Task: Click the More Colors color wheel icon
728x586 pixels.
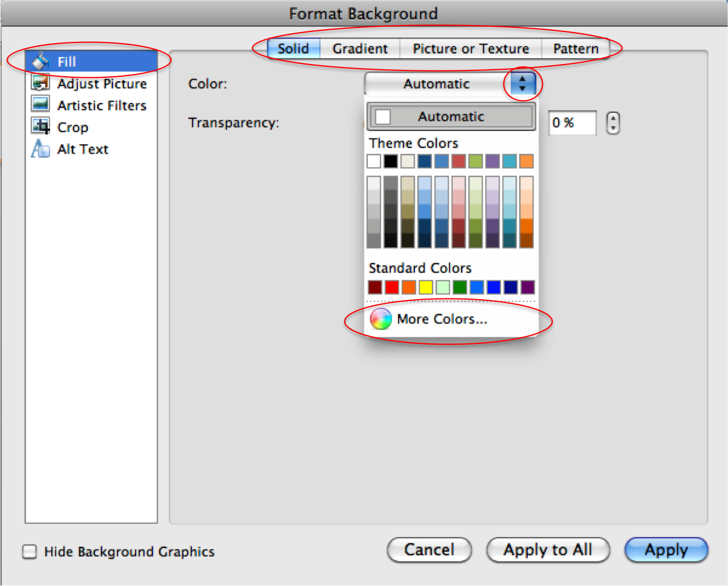Action: (x=381, y=319)
